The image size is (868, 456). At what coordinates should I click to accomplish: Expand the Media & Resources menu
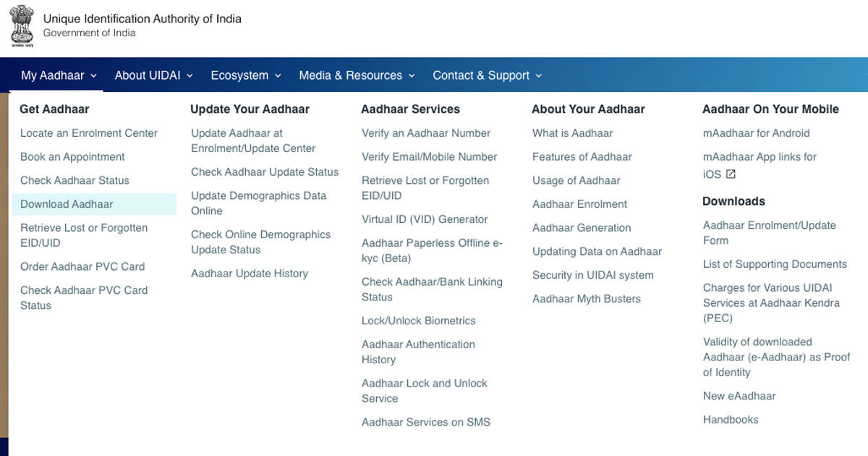357,75
